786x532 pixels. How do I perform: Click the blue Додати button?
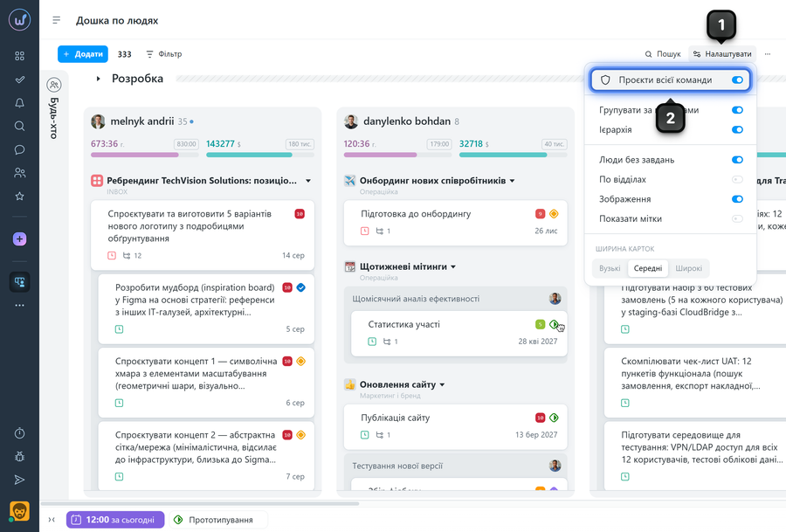[83, 54]
